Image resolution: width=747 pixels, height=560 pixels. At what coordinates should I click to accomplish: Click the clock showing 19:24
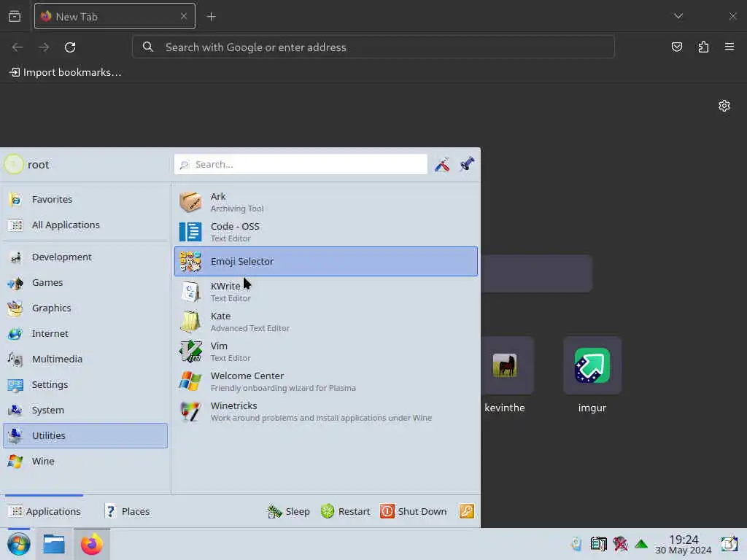683,545
